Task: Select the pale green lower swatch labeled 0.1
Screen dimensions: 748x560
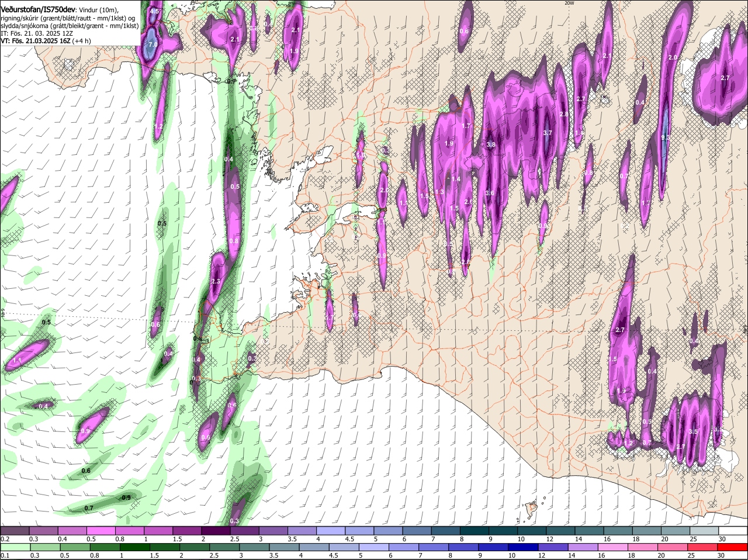Action: pos(15,547)
